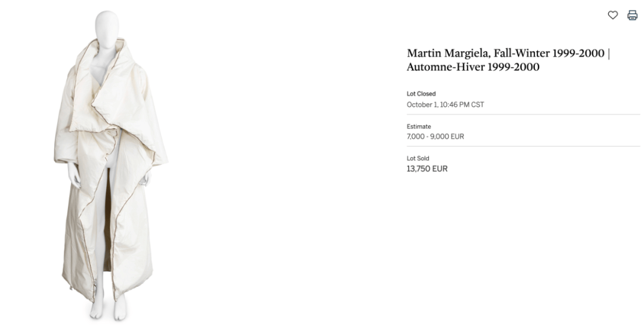Click the mannequin's left hand

point(147,177)
